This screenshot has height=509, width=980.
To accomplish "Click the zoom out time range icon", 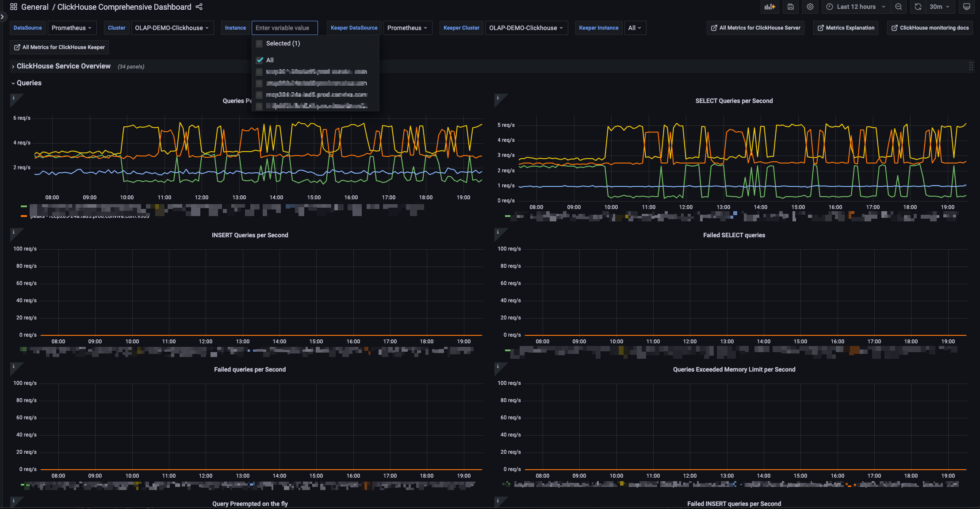I will click(899, 7).
